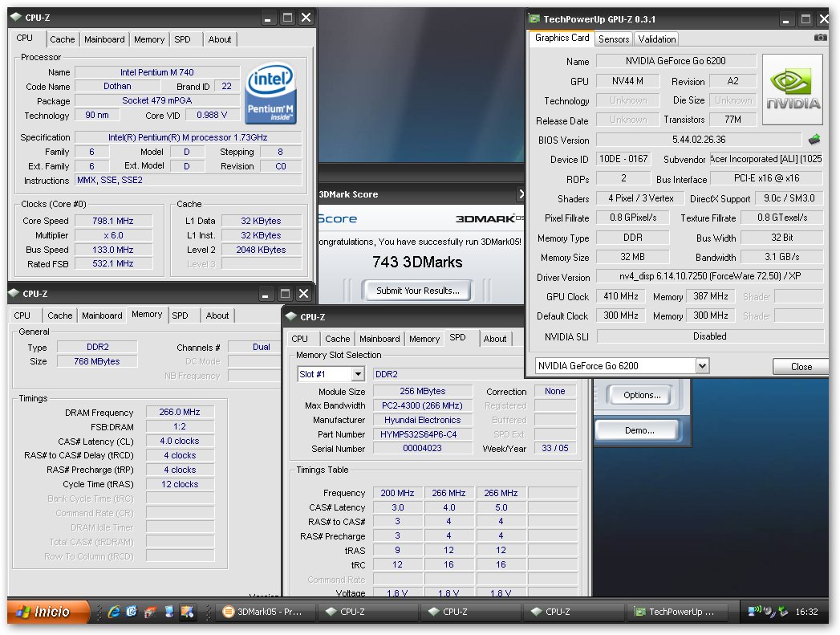Click the memory size value 768 MBytes
Image resolution: width=840 pixels, height=635 pixels.
tap(97, 361)
